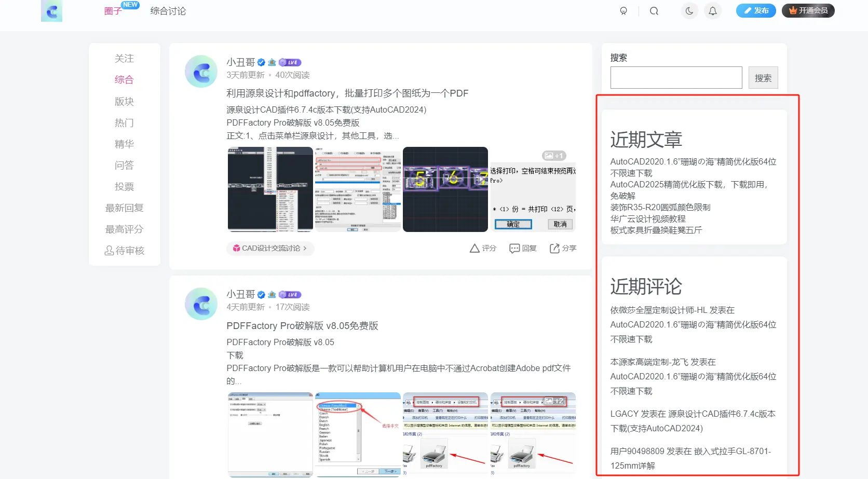Click the 搜索 search button

763,78
